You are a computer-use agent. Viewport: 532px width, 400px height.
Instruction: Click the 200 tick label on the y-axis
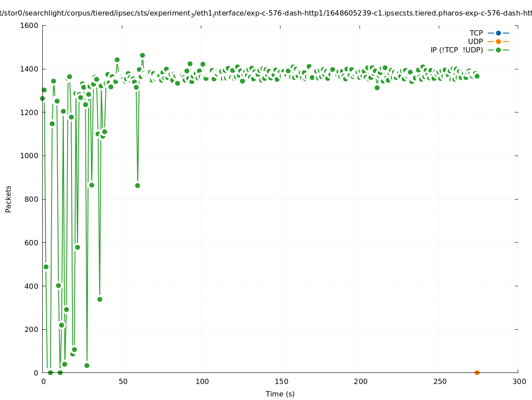(x=31, y=329)
